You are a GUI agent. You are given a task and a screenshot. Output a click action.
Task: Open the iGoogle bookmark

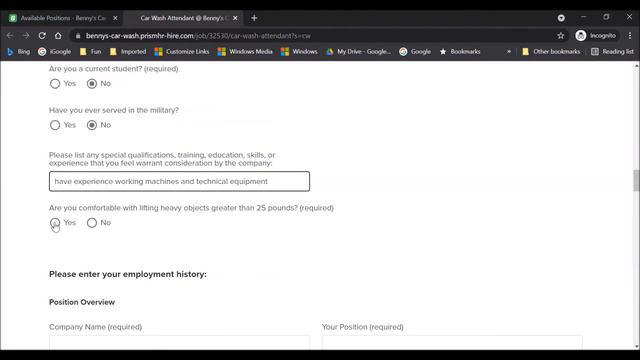[x=55, y=51]
